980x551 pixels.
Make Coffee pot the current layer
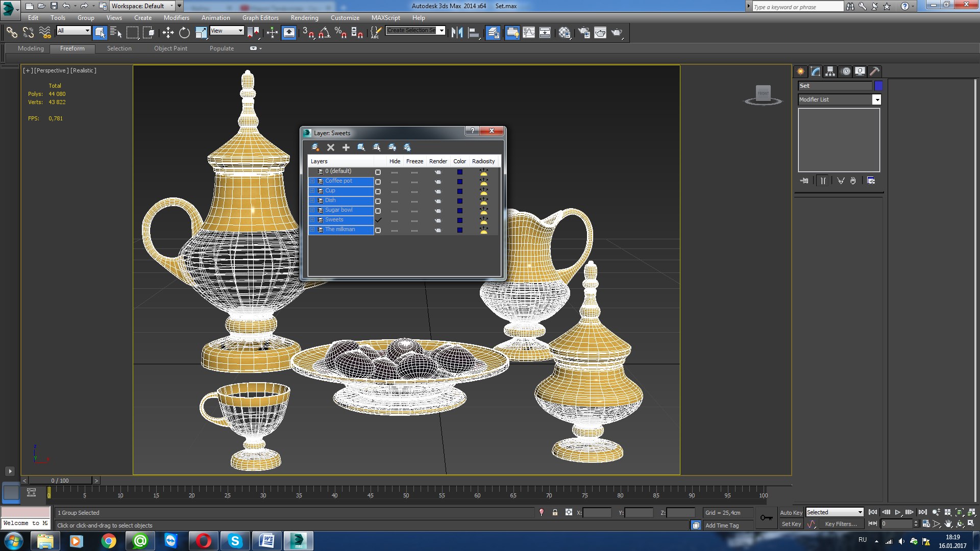[x=378, y=182]
